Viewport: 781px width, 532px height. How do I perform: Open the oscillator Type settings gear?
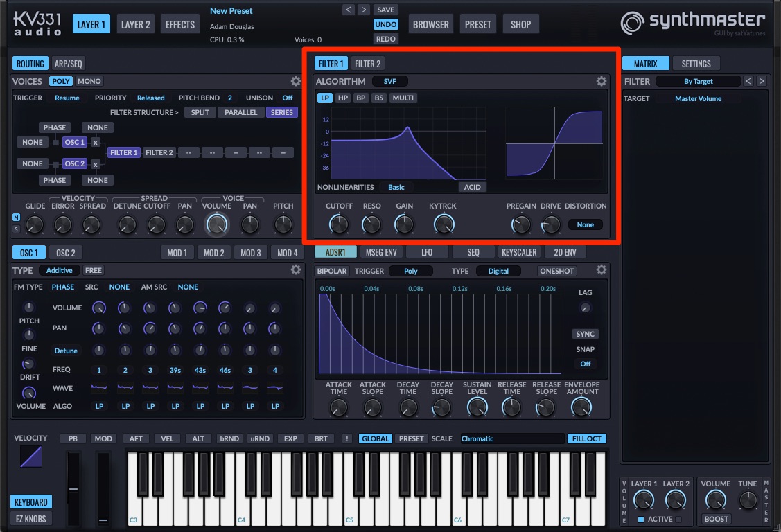click(296, 269)
